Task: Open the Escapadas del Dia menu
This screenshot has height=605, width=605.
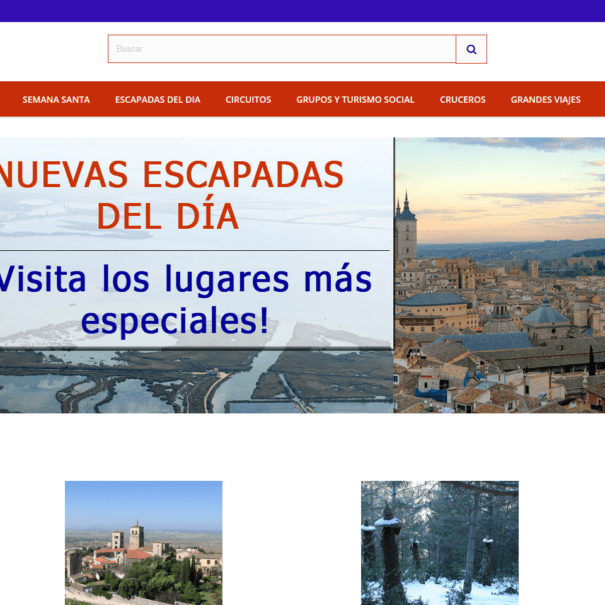Action: coord(157,100)
